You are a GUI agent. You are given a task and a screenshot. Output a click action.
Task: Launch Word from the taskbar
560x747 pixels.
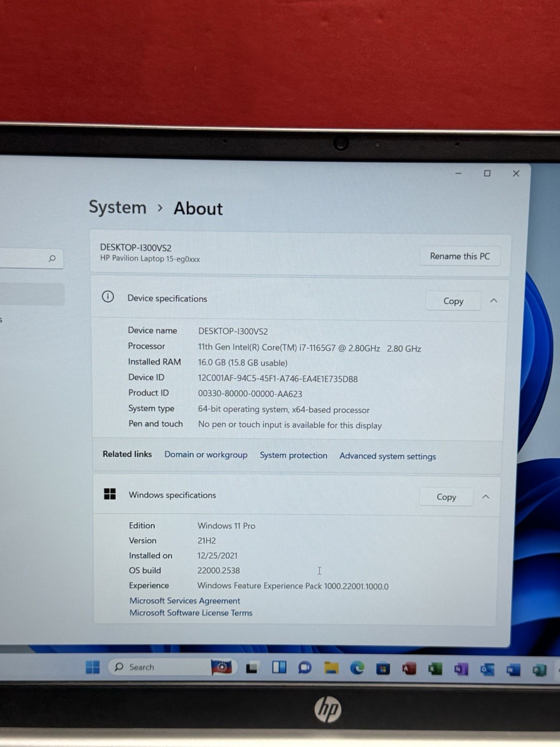pos(513,670)
